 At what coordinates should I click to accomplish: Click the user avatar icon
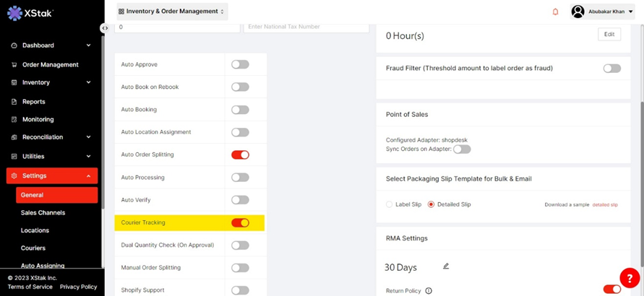click(x=578, y=12)
